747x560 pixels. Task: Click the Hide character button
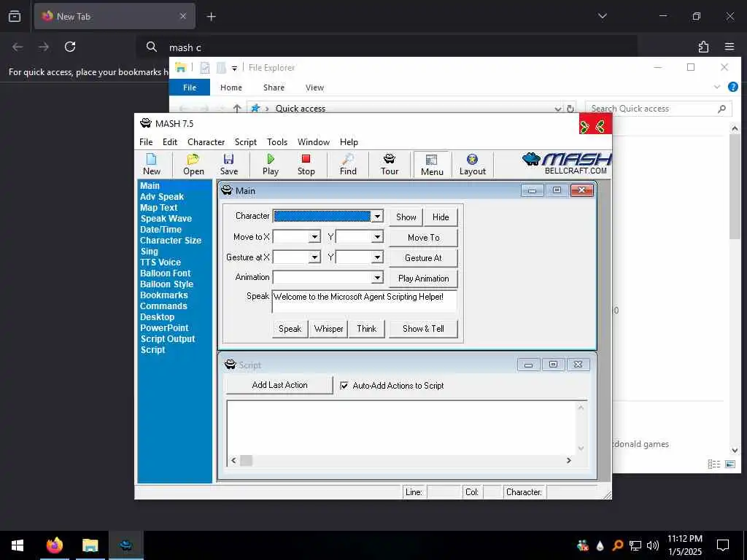pyautogui.click(x=441, y=217)
